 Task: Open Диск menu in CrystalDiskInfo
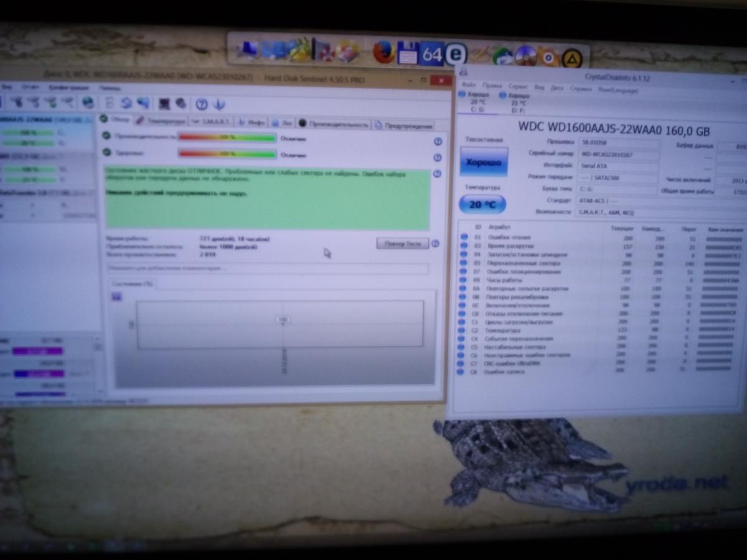click(557, 88)
